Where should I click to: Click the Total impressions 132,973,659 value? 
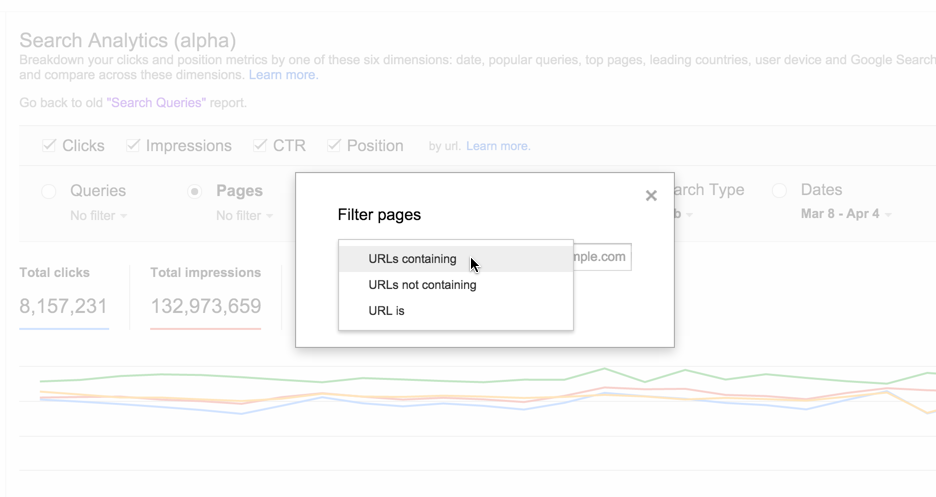click(x=205, y=306)
